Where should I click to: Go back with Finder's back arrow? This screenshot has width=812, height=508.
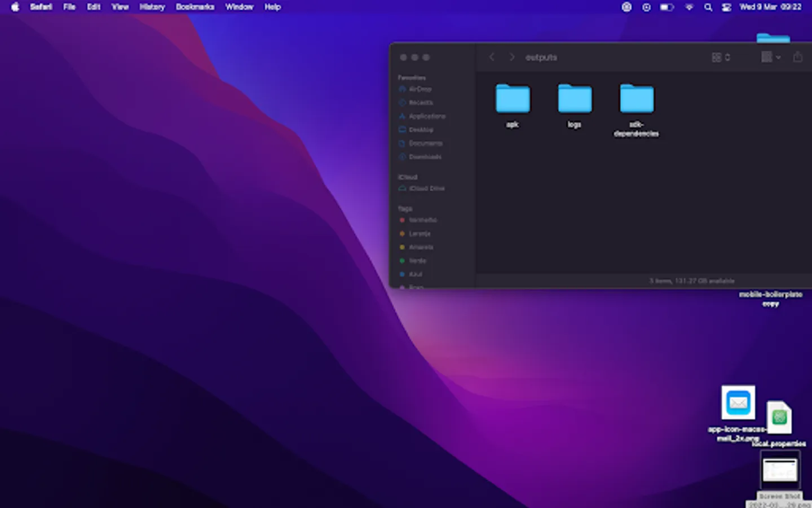pyautogui.click(x=492, y=57)
